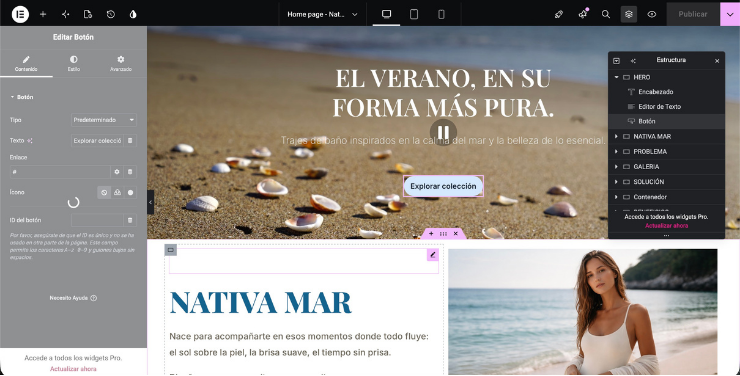Preview changes with the eye icon

[652, 14]
